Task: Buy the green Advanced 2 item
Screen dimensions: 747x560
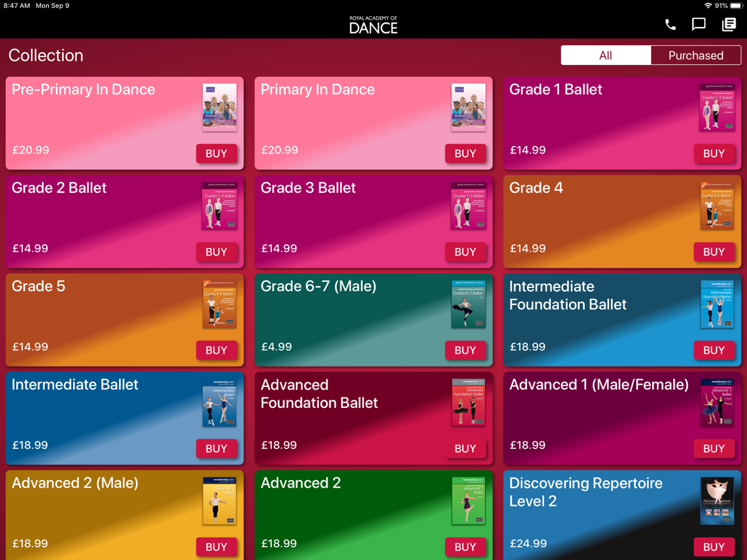Action: [466, 546]
